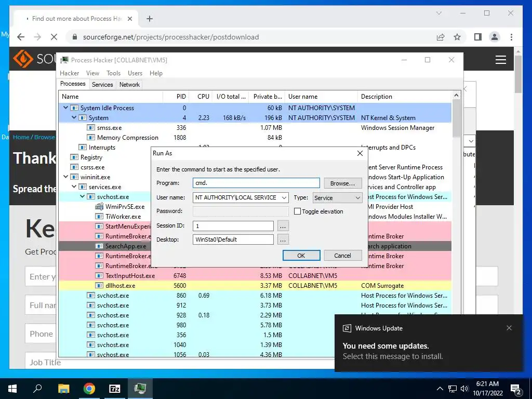This screenshot has width=532, height=399.
Task: Click the scroll-up arrow of the process list
Action: 456,96
